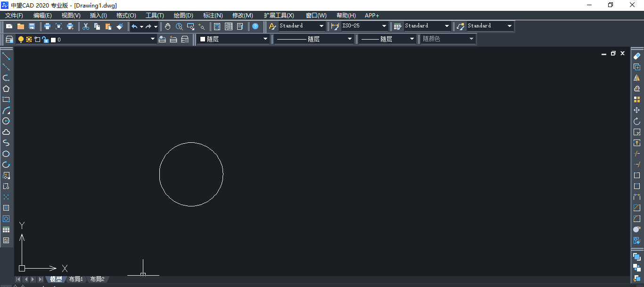Choose the Mirror tool
644x287 pixels.
(x=637, y=78)
